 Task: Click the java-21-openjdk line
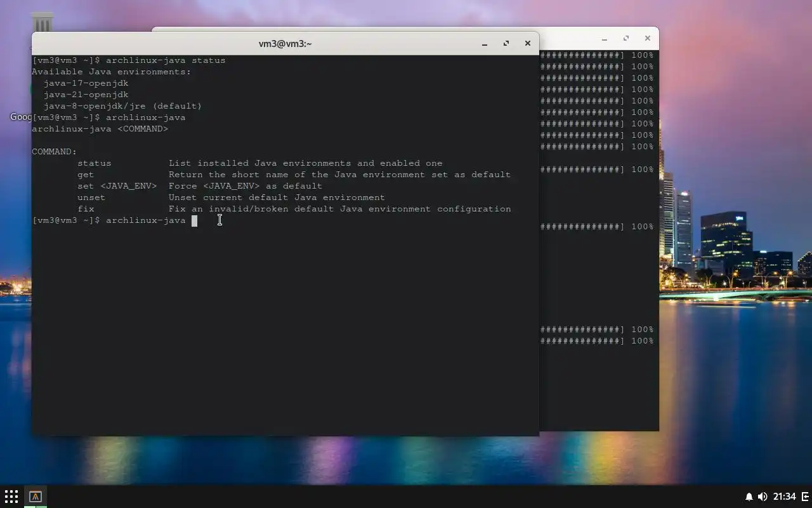coord(86,95)
